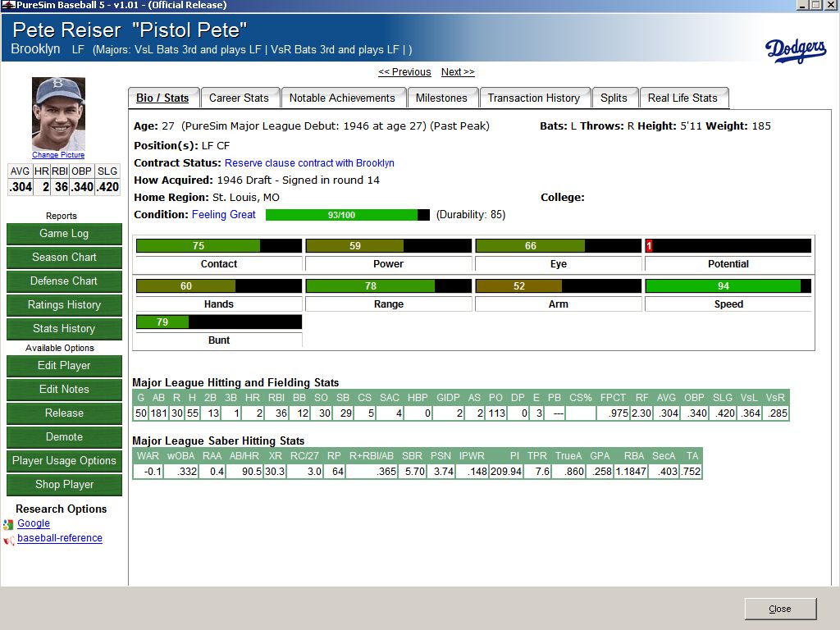The height and width of the screenshot is (630, 840).
Task: Click the Range rating bar showing 78
Action: tap(388, 286)
